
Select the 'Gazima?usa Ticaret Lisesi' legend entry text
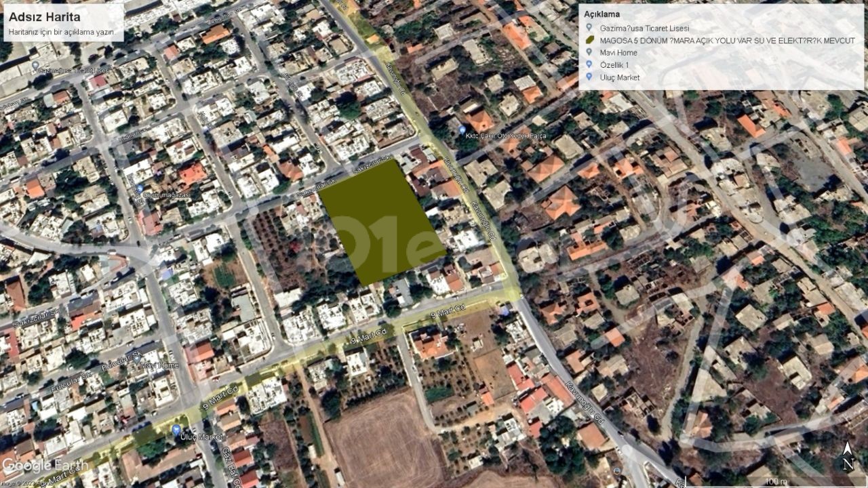(644, 28)
